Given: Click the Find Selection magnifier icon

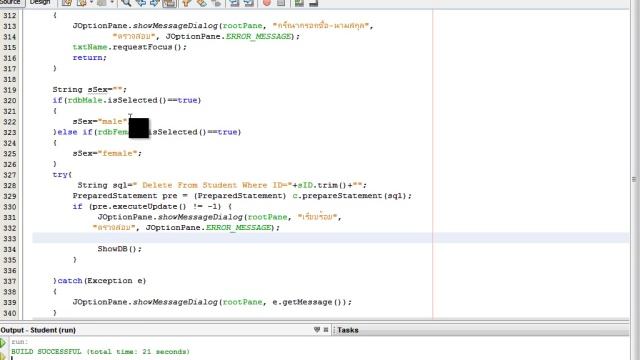Looking at the screenshot, I should click(x=126, y=3).
